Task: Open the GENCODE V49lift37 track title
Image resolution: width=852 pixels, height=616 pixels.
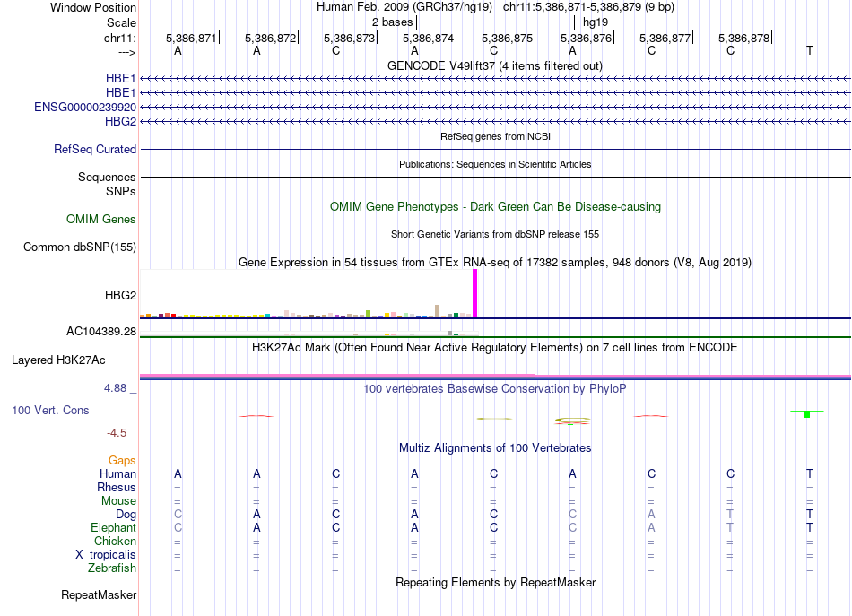Action: point(495,65)
